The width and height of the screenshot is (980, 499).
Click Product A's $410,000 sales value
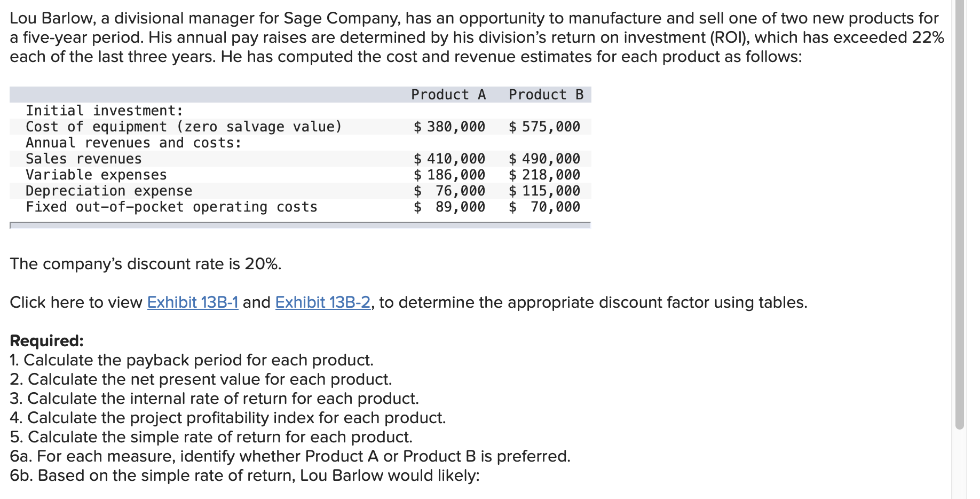[449, 159]
